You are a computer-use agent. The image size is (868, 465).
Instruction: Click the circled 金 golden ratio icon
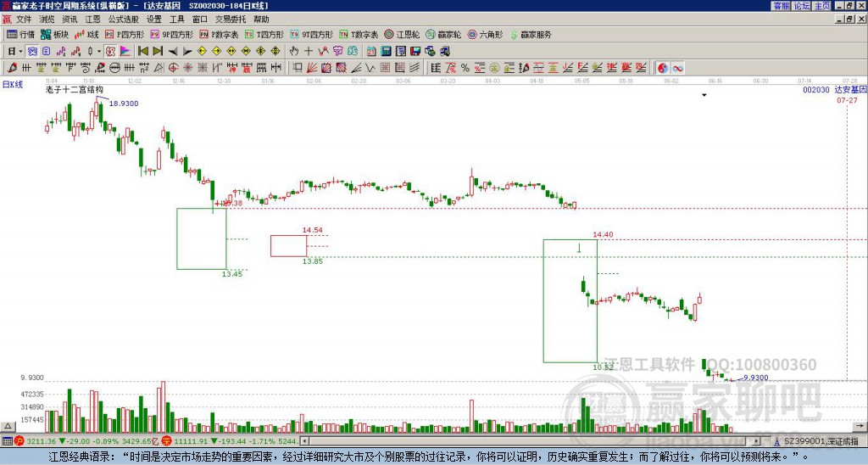point(494,68)
